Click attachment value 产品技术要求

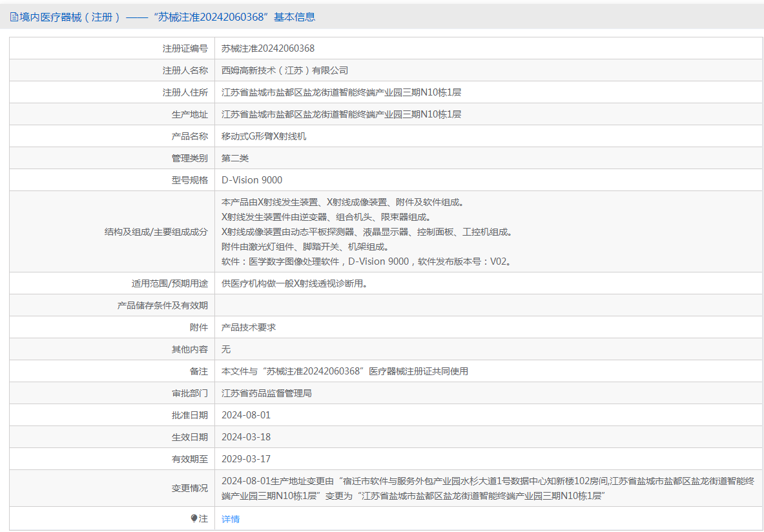249,327
